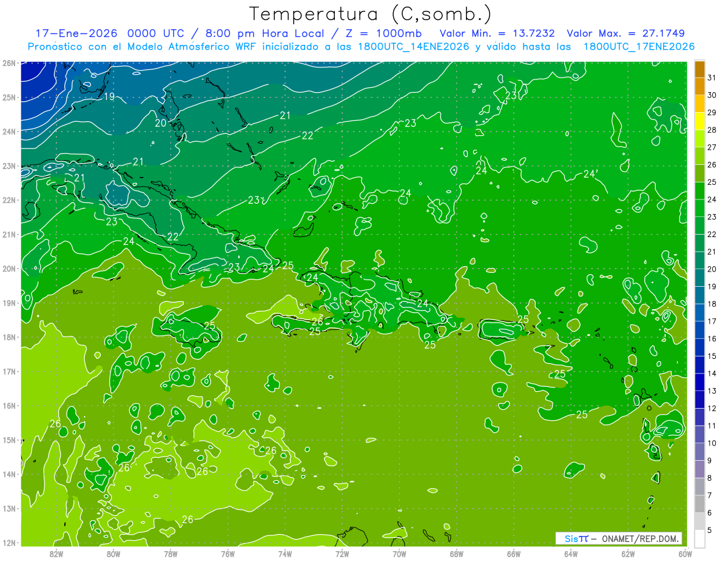Click the '70W' longitude axis label
Screen dimensions: 728x562
click(399, 553)
